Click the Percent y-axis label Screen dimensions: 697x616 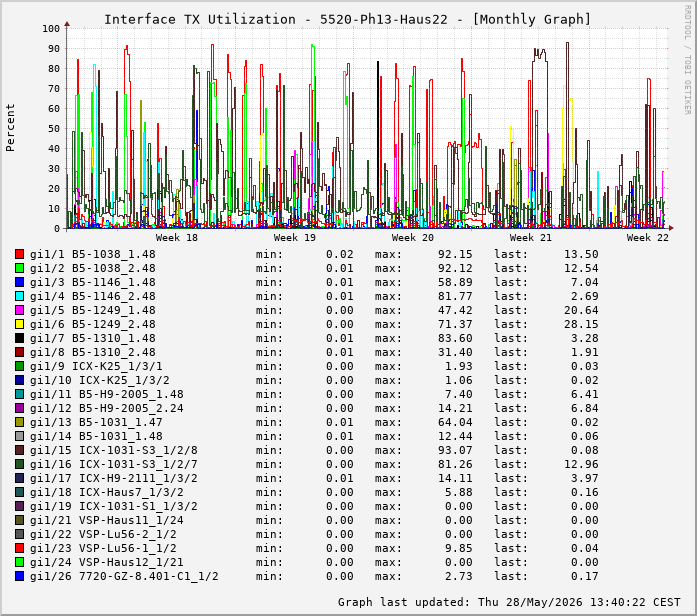click(x=10, y=128)
